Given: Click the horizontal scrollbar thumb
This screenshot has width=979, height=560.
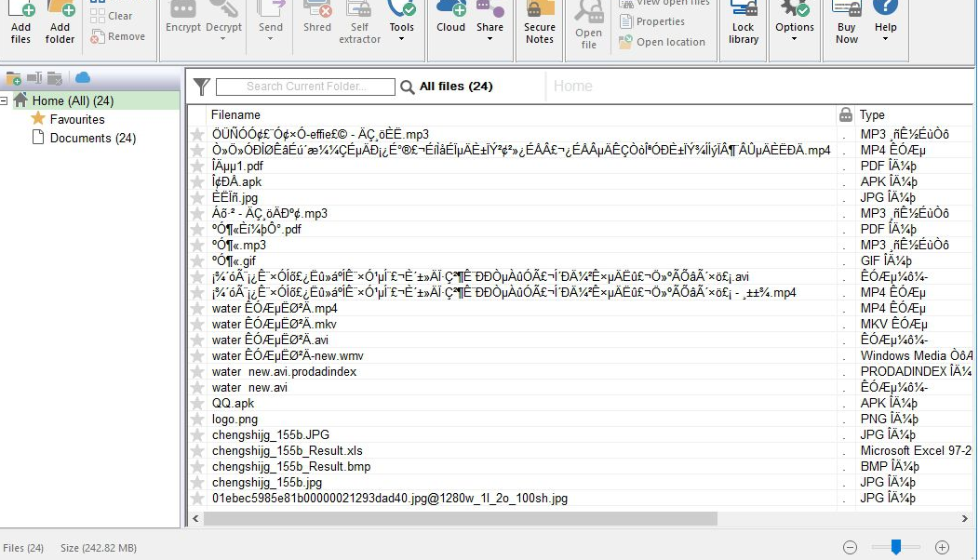Looking at the screenshot, I should click(x=460, y=519).
